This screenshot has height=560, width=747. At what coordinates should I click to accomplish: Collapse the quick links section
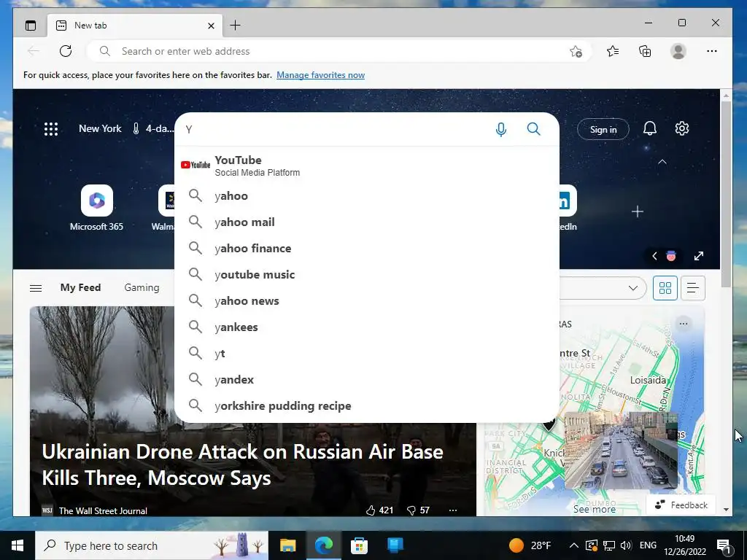[662, 162]
